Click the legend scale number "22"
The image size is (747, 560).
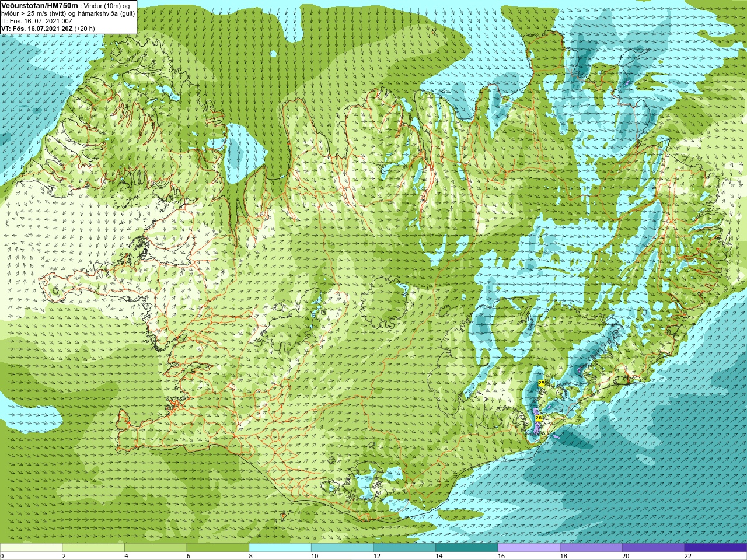click(688, 556)
